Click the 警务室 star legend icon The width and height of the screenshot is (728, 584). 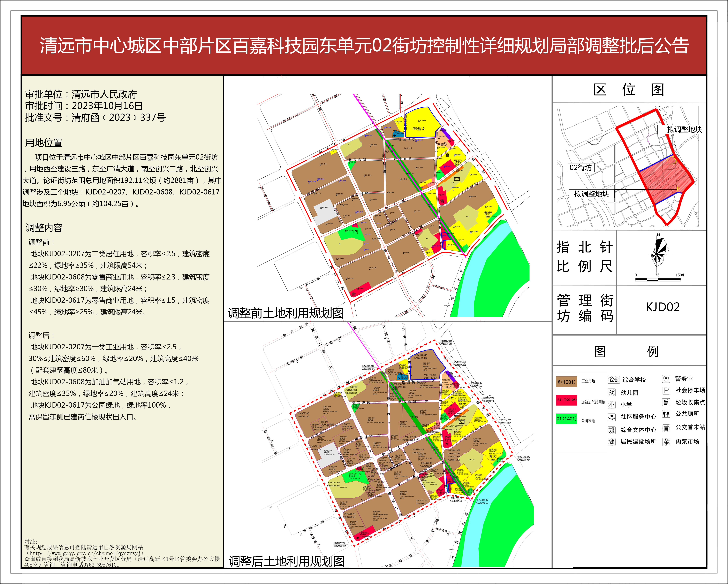point(666,379)
